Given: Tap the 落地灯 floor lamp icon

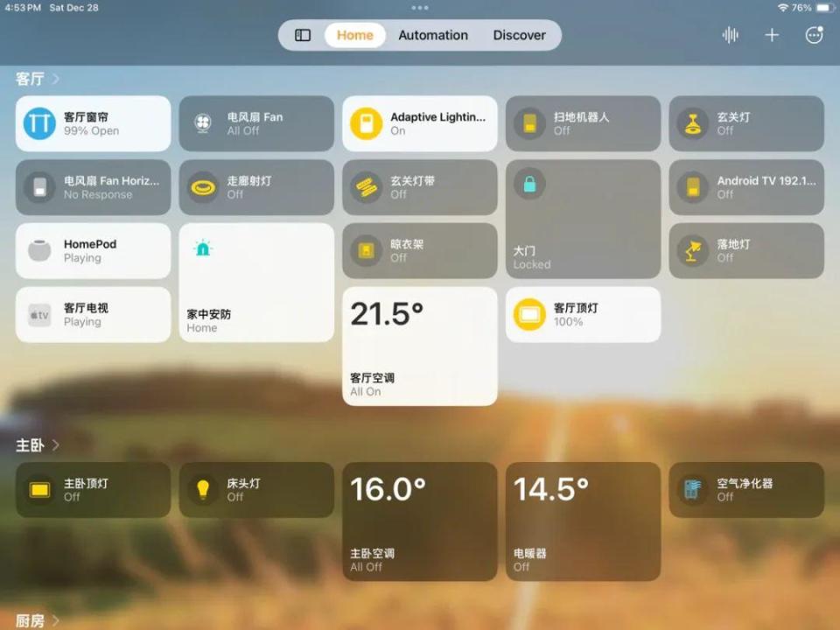Looking at the screenshot, I should click(x=692, y=250).
